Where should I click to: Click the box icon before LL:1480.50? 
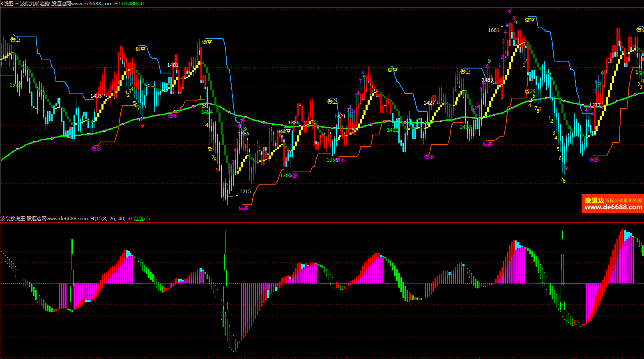pos(116,4)
